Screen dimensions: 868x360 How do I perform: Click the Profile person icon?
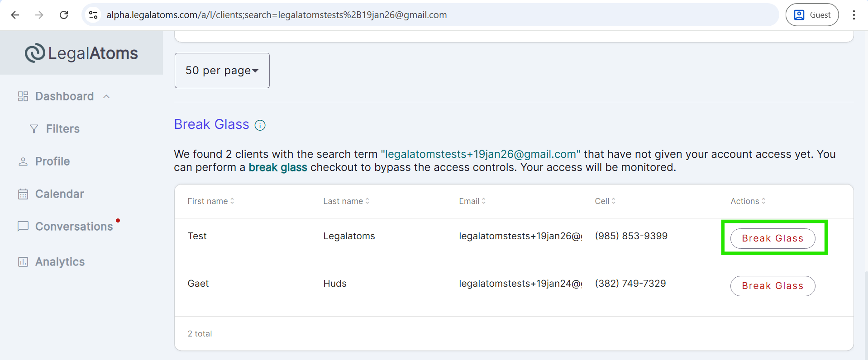click(x=23, y=161)
